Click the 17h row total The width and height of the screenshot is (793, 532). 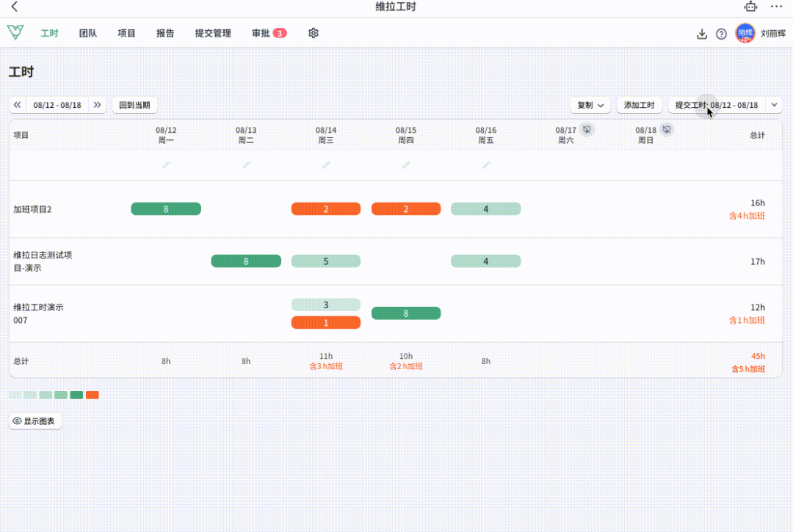(758, 261)
